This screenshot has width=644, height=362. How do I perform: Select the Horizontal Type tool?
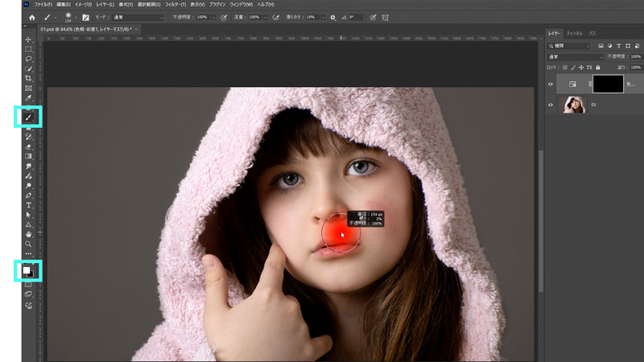(x=29, y=205)
